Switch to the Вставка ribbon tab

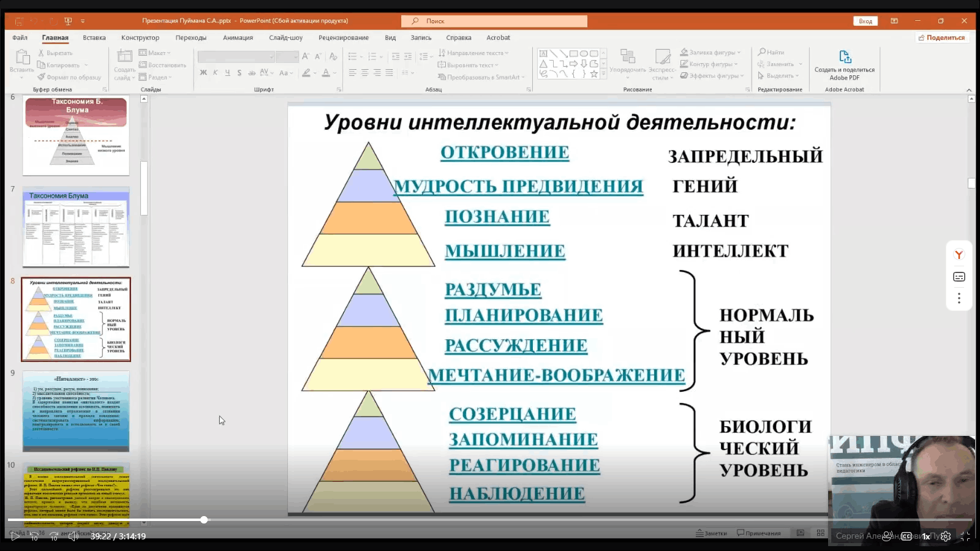click(94, 37)
